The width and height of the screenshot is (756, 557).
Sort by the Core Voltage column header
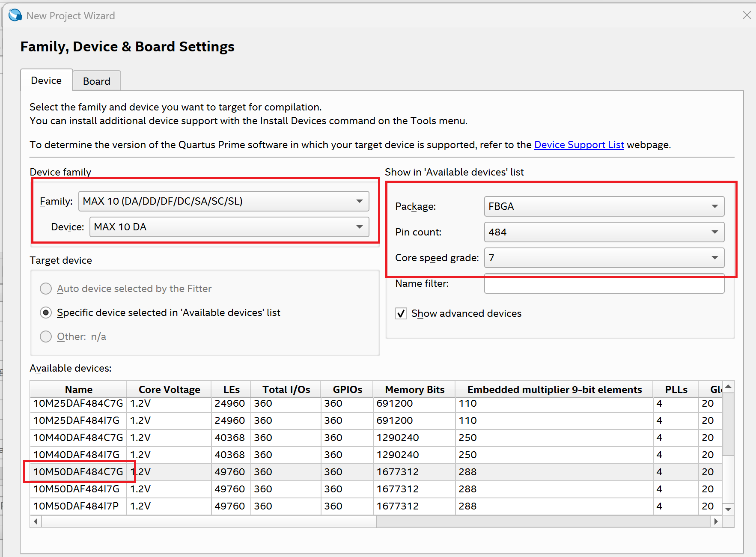(x=169, y=390)
